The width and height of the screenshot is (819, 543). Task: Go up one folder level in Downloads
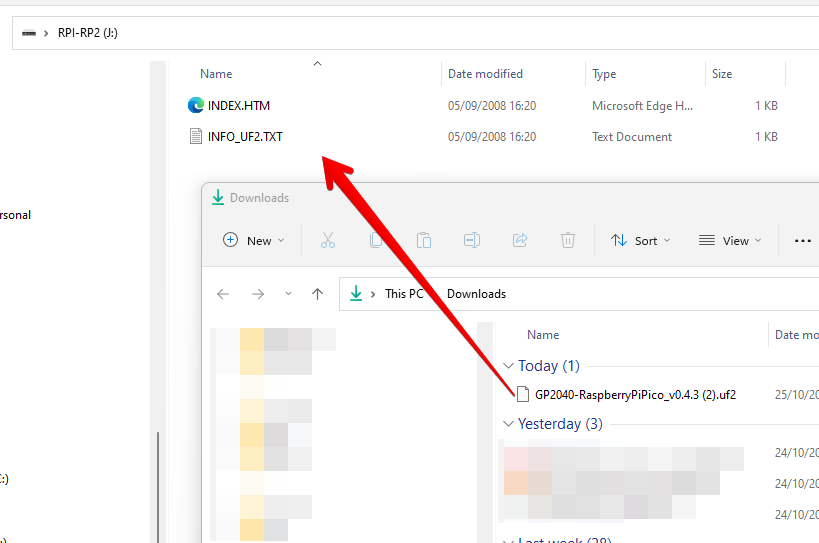tap(317, 294)
